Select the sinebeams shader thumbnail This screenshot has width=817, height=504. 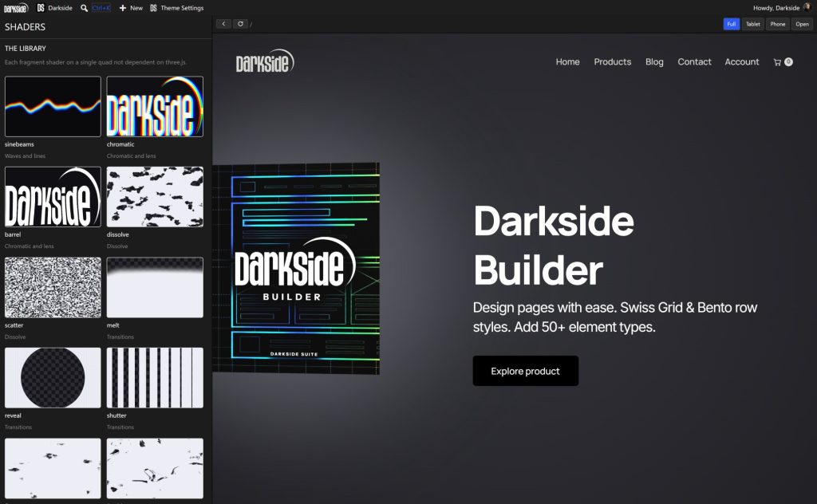[53, 107]
